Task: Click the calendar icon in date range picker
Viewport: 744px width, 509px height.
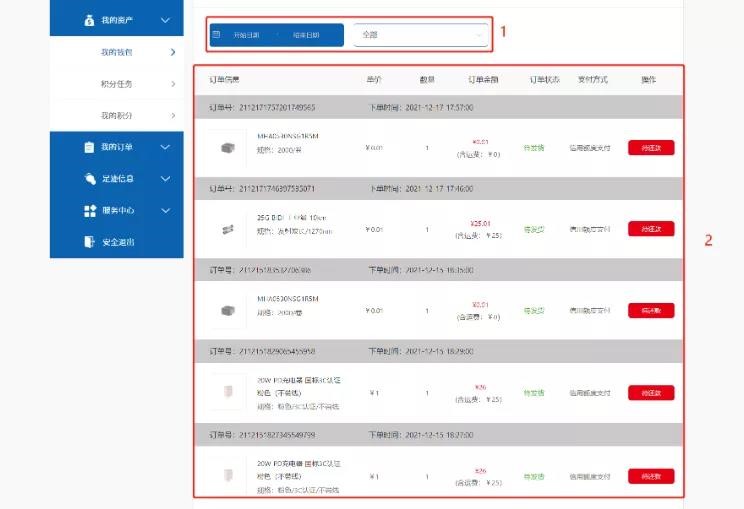Action: point(216,35)
